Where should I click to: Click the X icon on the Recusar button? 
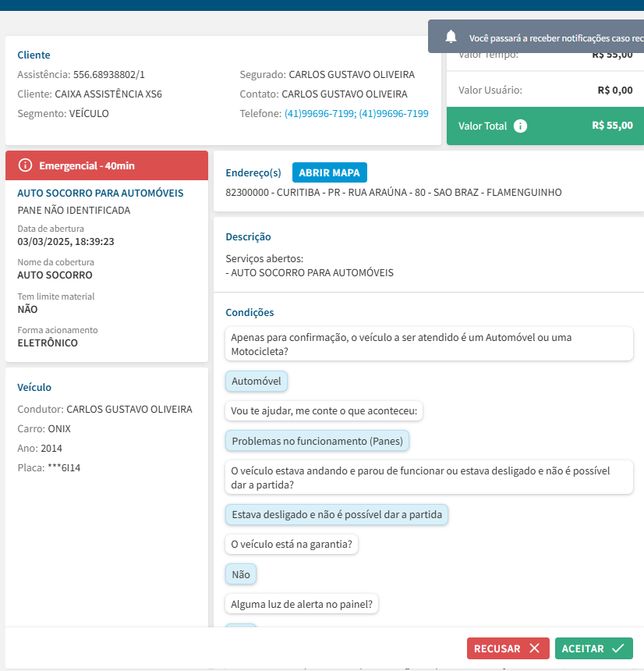[534, 648]
